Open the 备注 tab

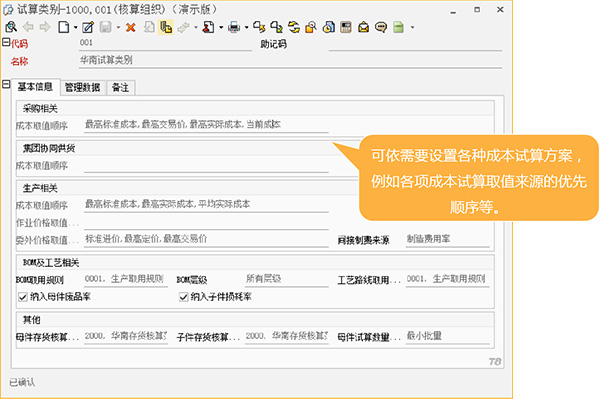(121, 88)
